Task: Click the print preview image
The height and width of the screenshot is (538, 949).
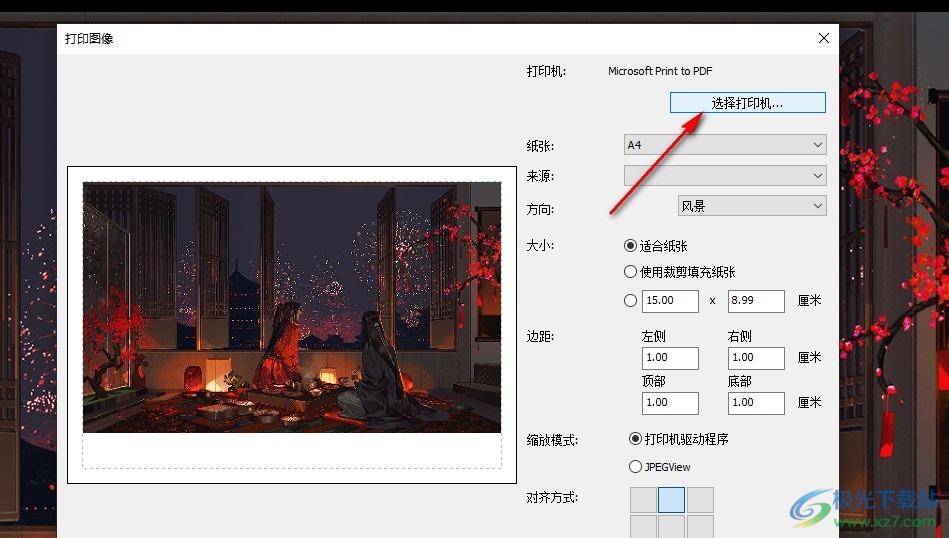Action: coord(292,307)
